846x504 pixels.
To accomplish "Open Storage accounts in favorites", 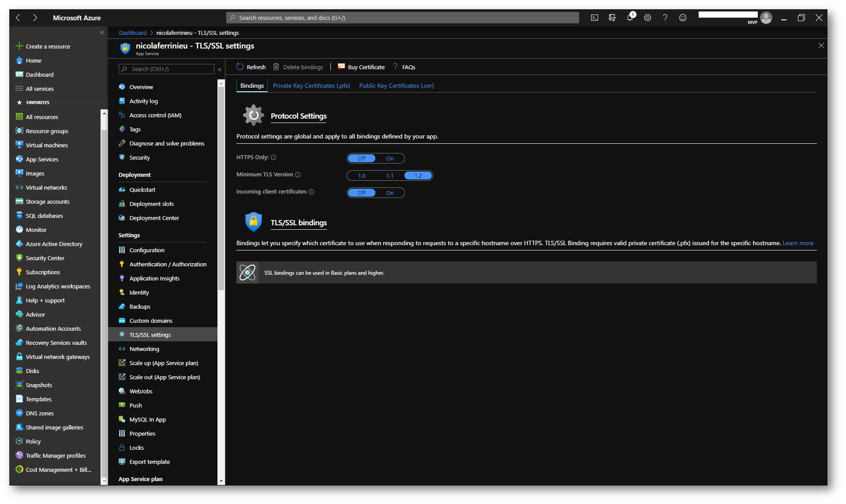I will pyautogui.click(x=48, y=202).
